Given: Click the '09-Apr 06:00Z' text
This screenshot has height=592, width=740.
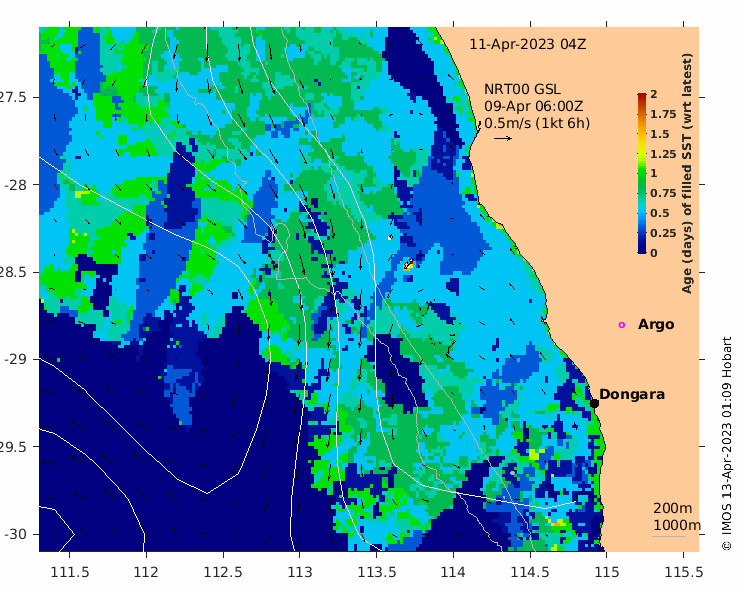Looking at the screenshot, I should (x=533, y=106).
